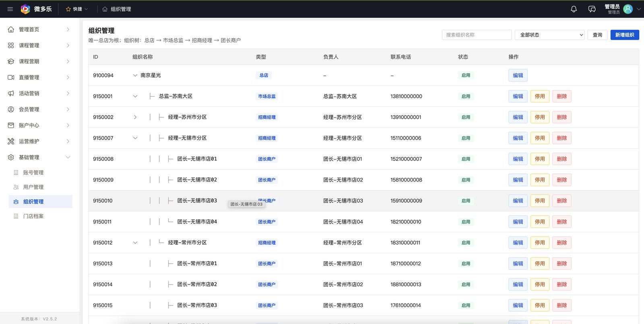644x324 pixels.
Task: Click the 会员管理 person icon
Action: pyautogui.click(x=11, y=109)
